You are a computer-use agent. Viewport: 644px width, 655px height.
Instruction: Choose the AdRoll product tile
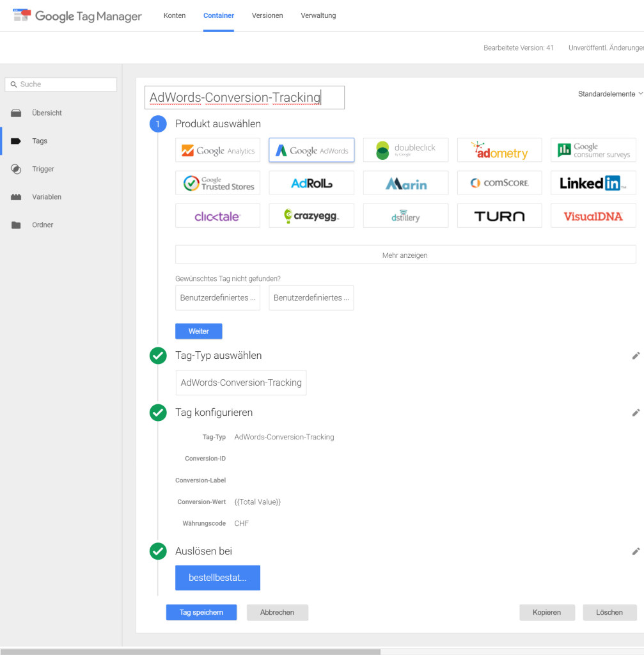(x=311, y=183)
